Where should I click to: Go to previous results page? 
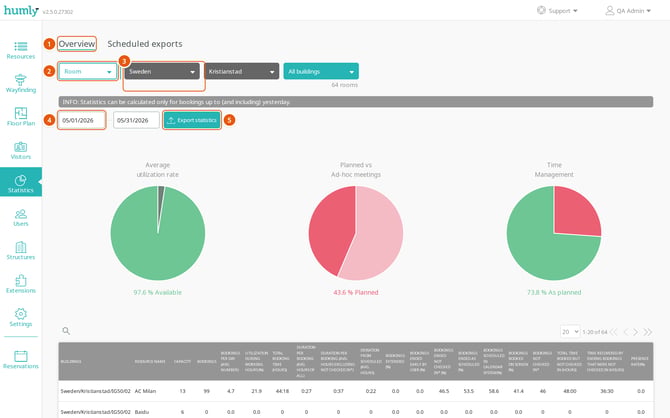point(626,332)
